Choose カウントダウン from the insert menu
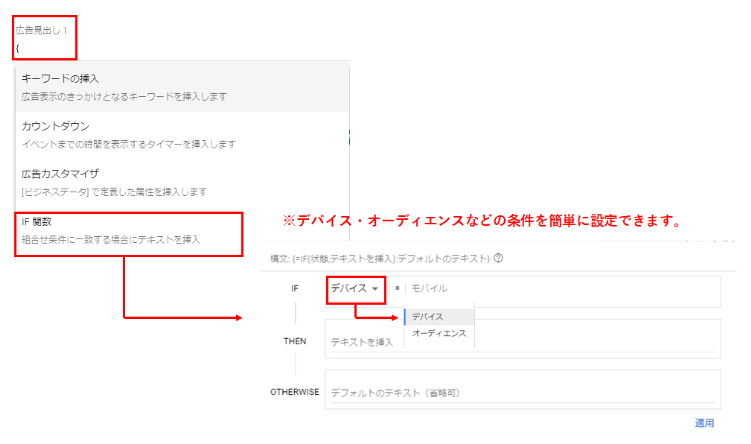This screenshot has height=444, width=751. (55, 126)
